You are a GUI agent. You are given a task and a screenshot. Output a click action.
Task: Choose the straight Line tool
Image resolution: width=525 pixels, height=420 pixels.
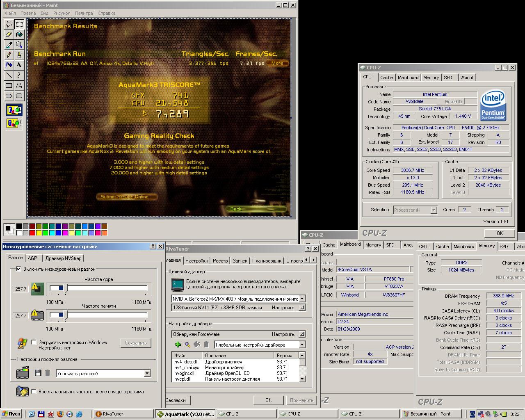coord(9,75)
